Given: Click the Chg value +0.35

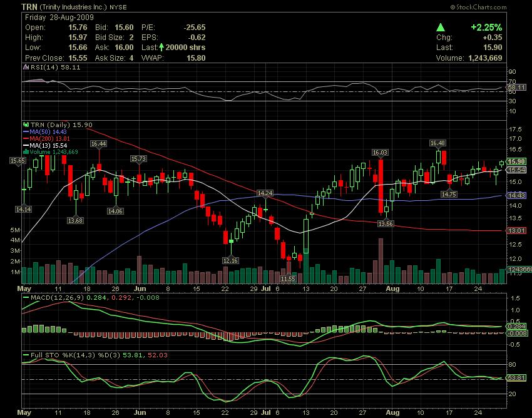Looking at the screenshot, I should point(493,38).
